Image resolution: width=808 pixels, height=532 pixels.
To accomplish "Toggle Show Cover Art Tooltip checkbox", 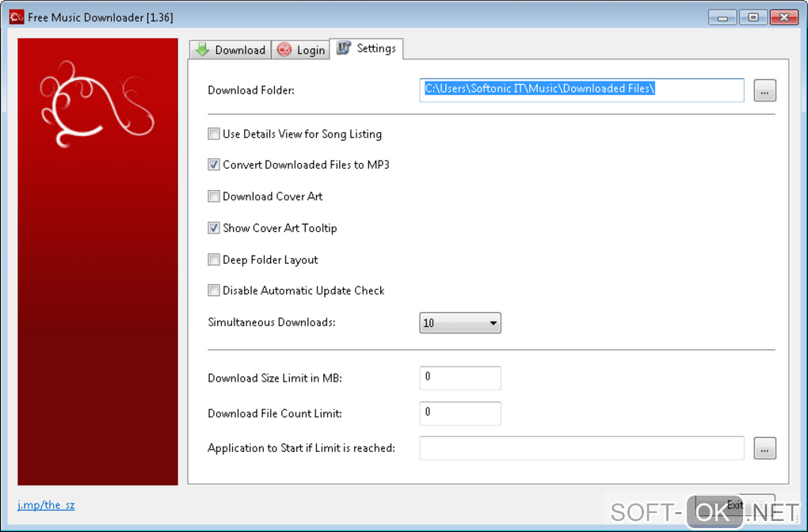I will [213, 228].
